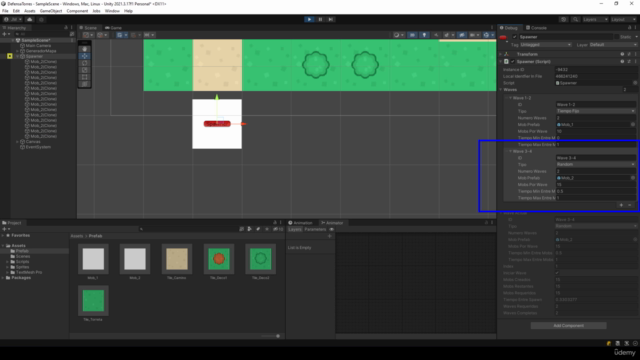Click Wave 3-4 Mobs Por Wave field
Viewport: 640px width, 360px height.
point(596,184)
